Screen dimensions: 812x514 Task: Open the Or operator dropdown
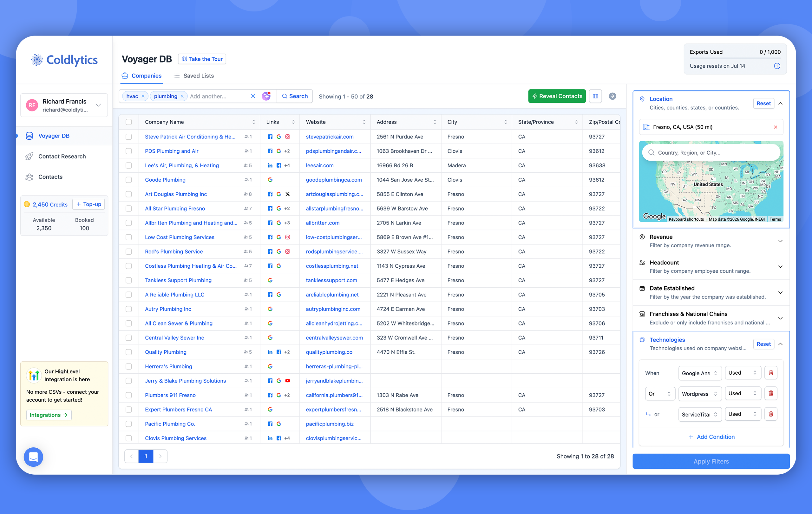(660, 393)
